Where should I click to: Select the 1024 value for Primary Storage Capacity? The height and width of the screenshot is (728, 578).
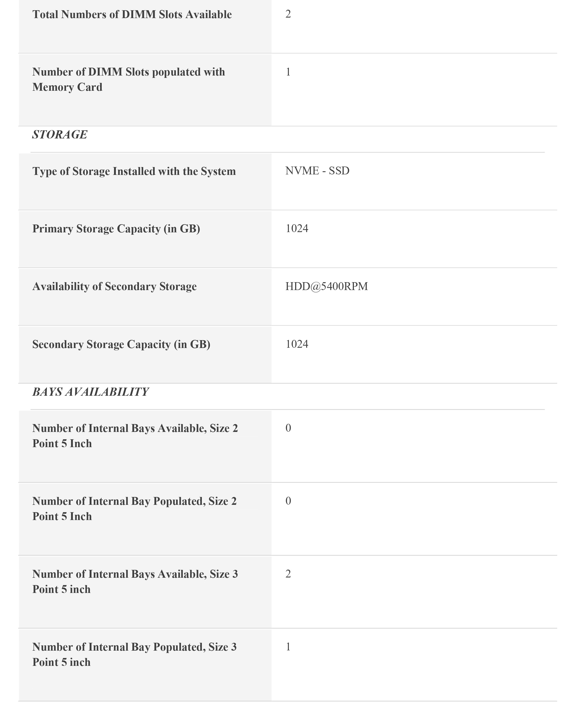(x=296, y=229)
